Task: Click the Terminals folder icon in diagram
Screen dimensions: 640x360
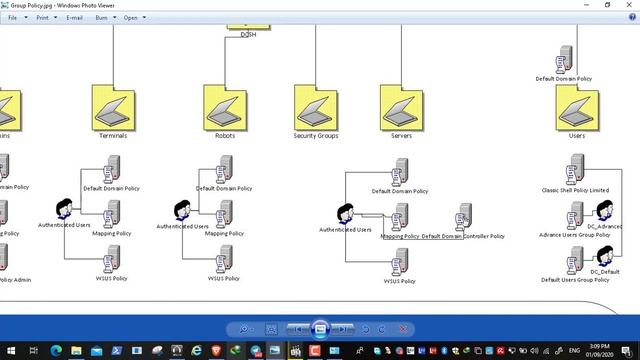Action: pyautogui.click(x=113, y=108)
